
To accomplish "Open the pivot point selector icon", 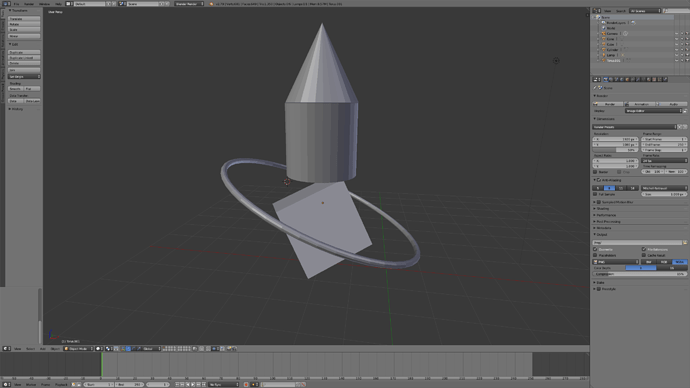I will tap(108, 349).
